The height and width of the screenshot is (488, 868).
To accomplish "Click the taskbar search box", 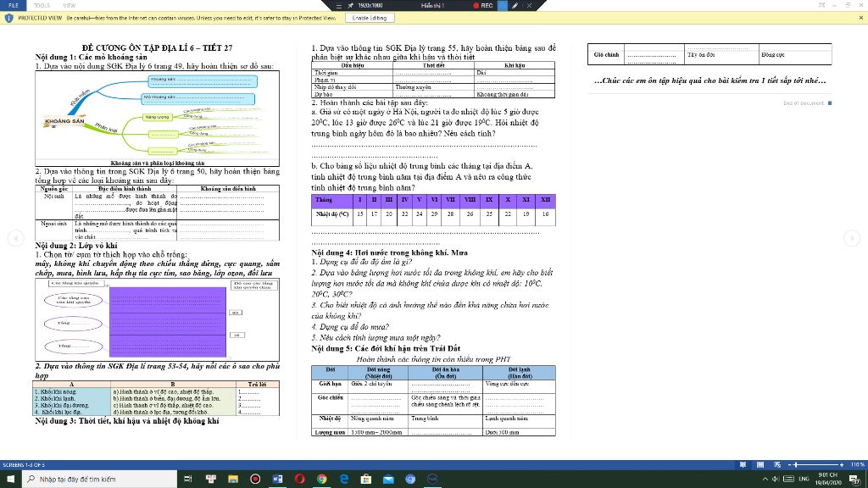I will [100, 479].
